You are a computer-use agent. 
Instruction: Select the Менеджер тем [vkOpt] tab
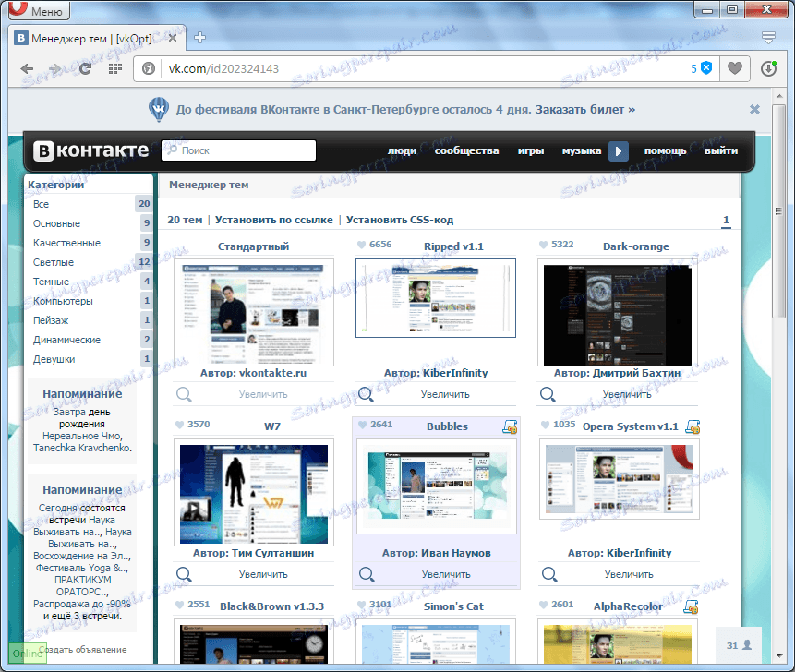(x=96, y=38)
